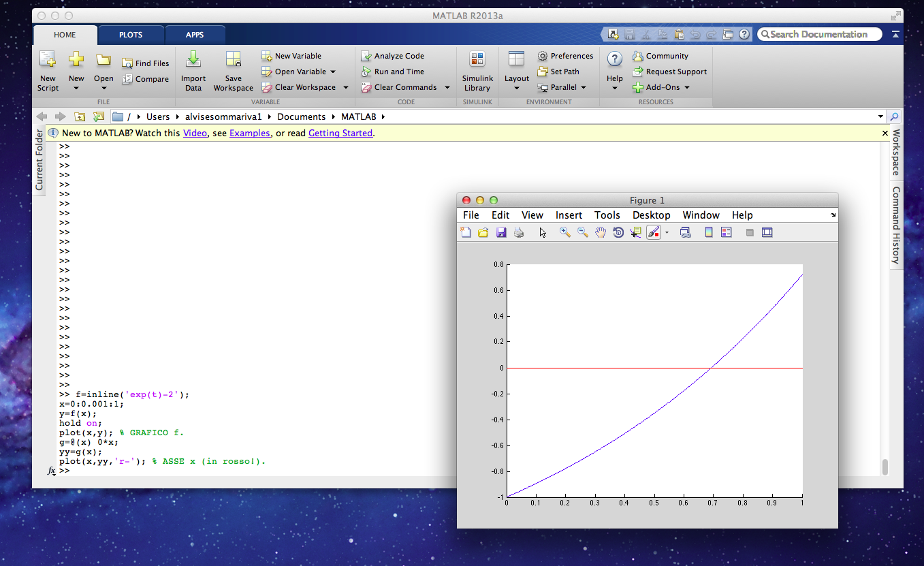This screenshot has height=566, width=924.
Task: Click the Insert Legend icon
Action: point(727,232)
